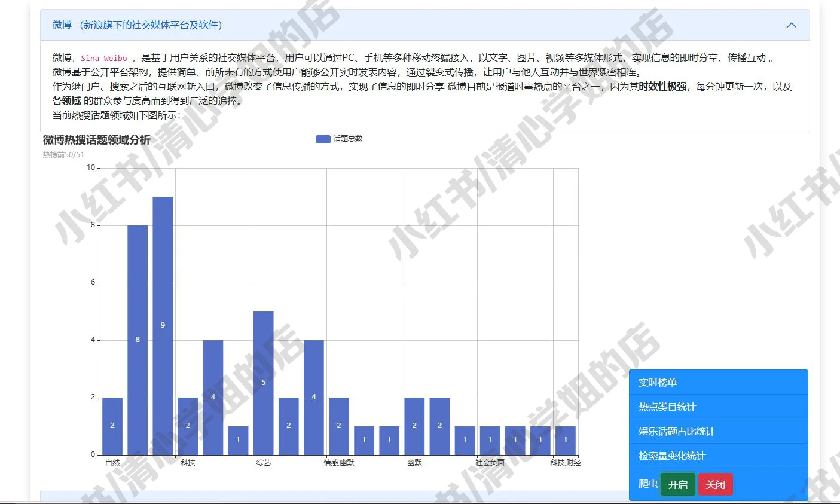The width and height of the screenshot is (840, 504).
Task: Click the 综艺 x-axis label
Action: [263, 463]
